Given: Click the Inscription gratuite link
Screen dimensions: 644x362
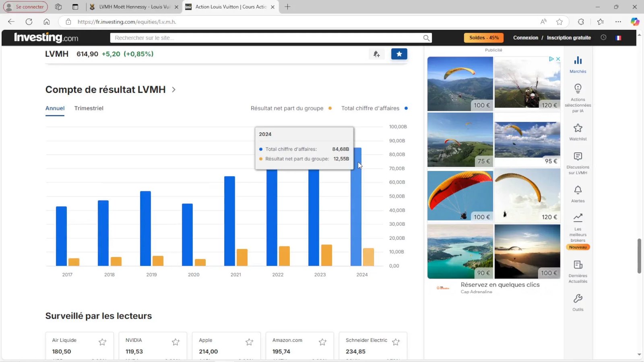Looking at the screenshot, I should [x=569, y=38].
